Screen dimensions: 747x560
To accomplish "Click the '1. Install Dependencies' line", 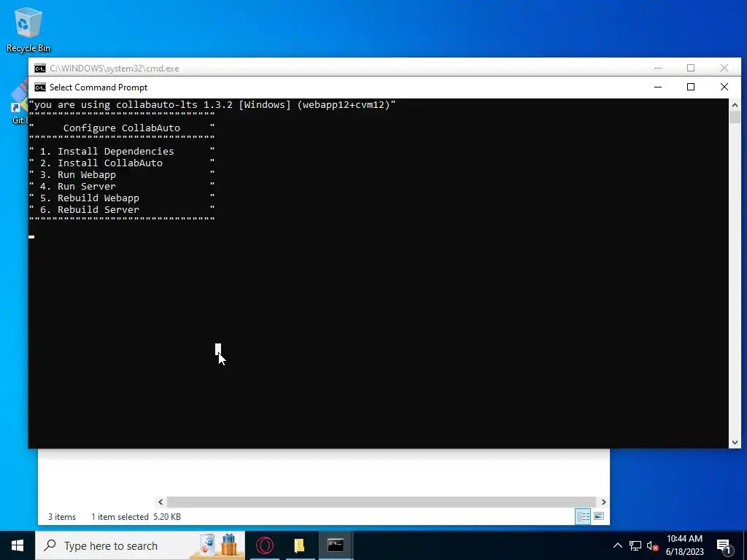I will pos(107,152).
